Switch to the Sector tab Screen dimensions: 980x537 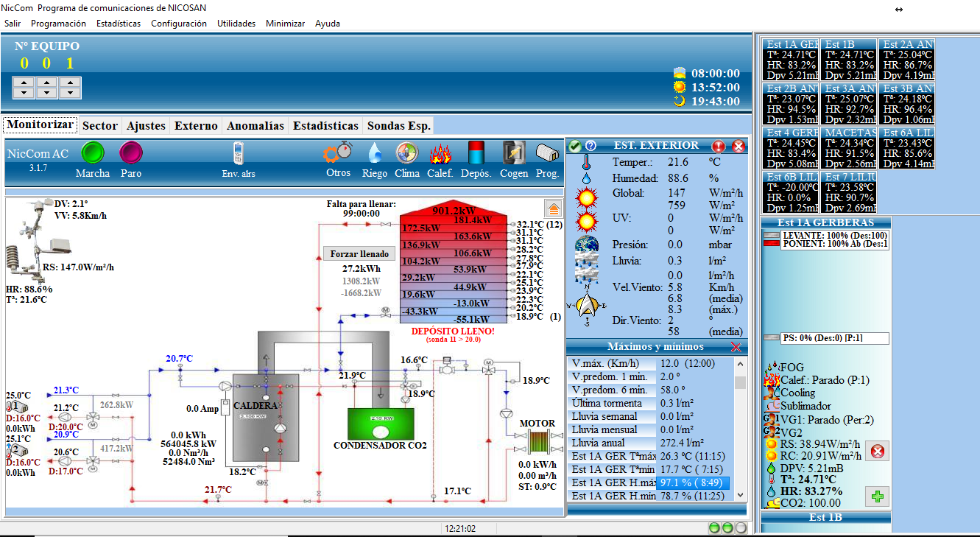point(100,126)
